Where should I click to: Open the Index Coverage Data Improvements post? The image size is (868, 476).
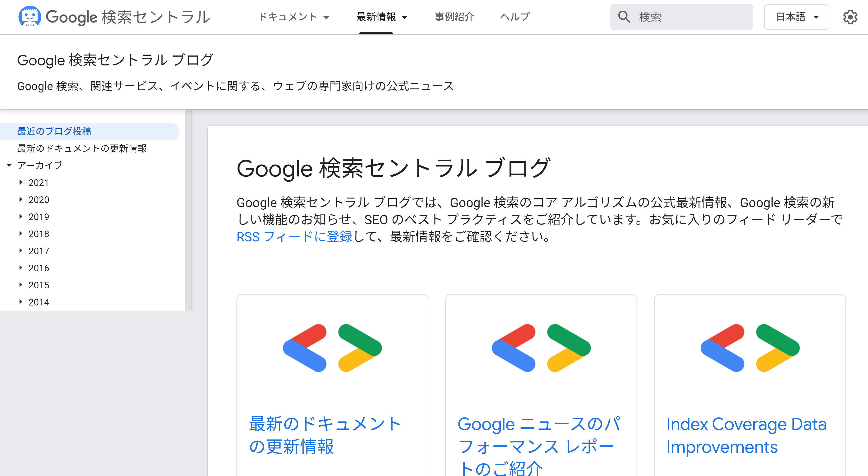pos(746,435)
